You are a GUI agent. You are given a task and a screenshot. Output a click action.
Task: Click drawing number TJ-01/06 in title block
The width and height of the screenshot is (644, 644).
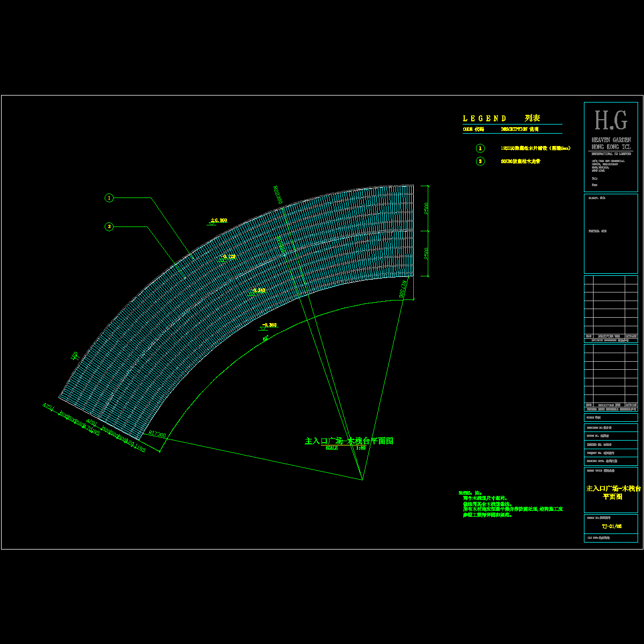(611, 526)
